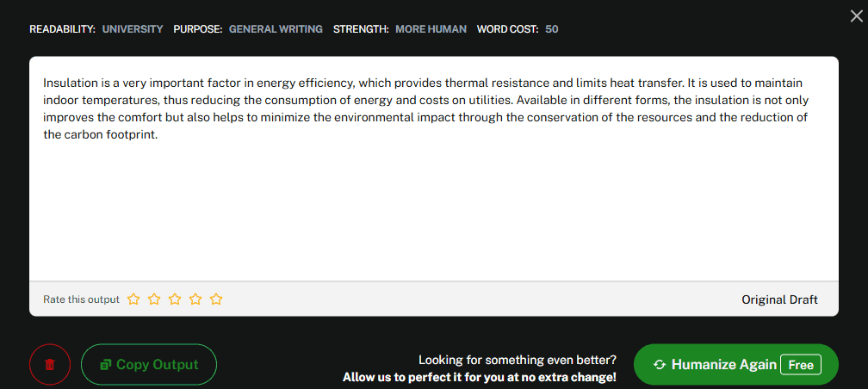Screen dimensions: 868x389
Task: Click the refresh icon on Humanize Again
Action: tap(660, 365)
